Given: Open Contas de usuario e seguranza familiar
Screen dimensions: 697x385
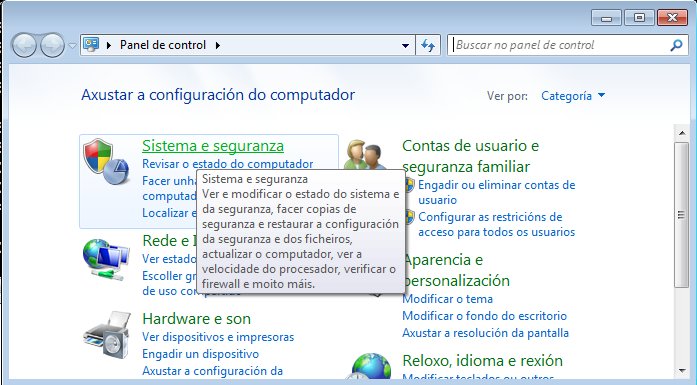Looking at the screenshot, I should (x=470, y=156).
